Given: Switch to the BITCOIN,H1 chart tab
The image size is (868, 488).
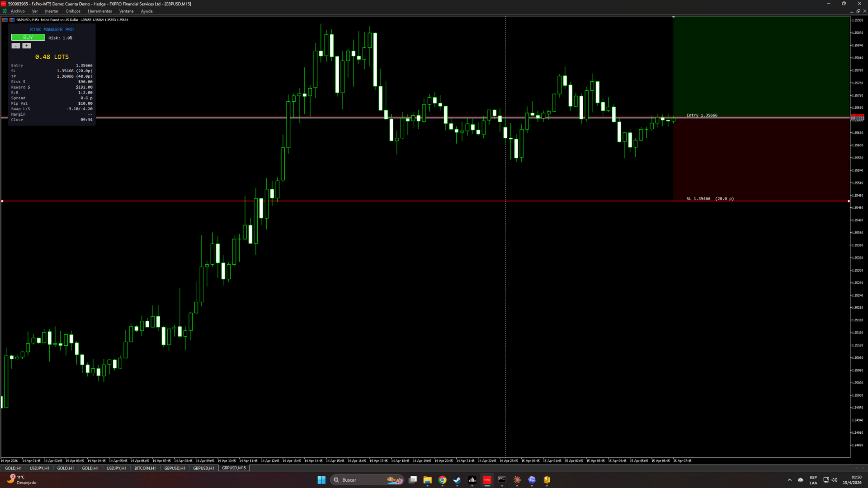Looking at the screenshot, I should click(x=145, y=468).
